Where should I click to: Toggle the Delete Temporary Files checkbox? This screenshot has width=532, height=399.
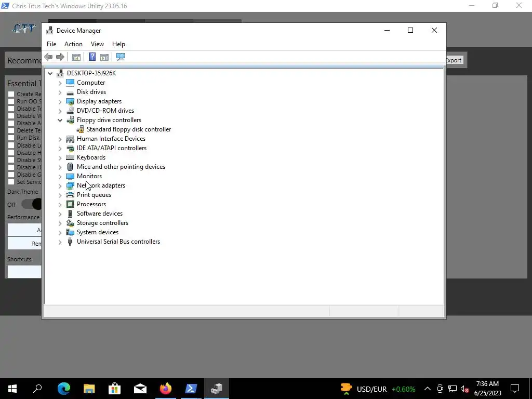(x=11, y=130)
